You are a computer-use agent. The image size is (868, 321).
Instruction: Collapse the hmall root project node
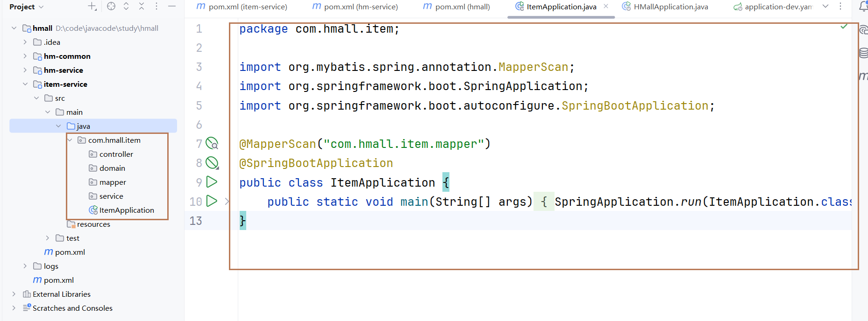point(14,28)
